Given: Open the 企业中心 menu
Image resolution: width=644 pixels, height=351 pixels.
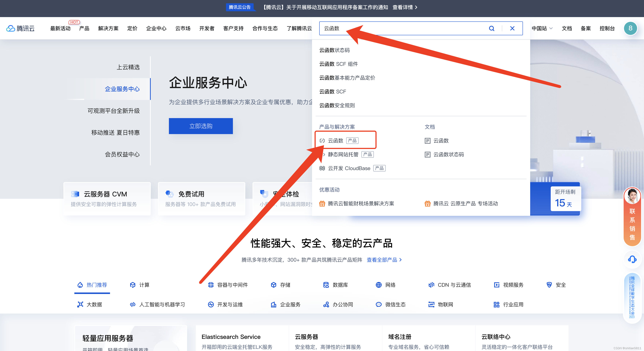Looking at the screenshot, I should pyautogui.click(x=156, y=28).
